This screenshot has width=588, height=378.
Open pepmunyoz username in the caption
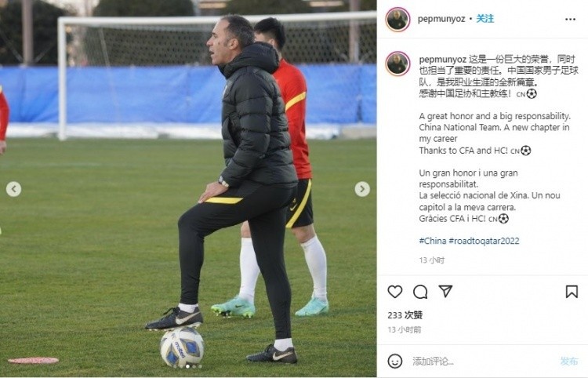(443, 60)
